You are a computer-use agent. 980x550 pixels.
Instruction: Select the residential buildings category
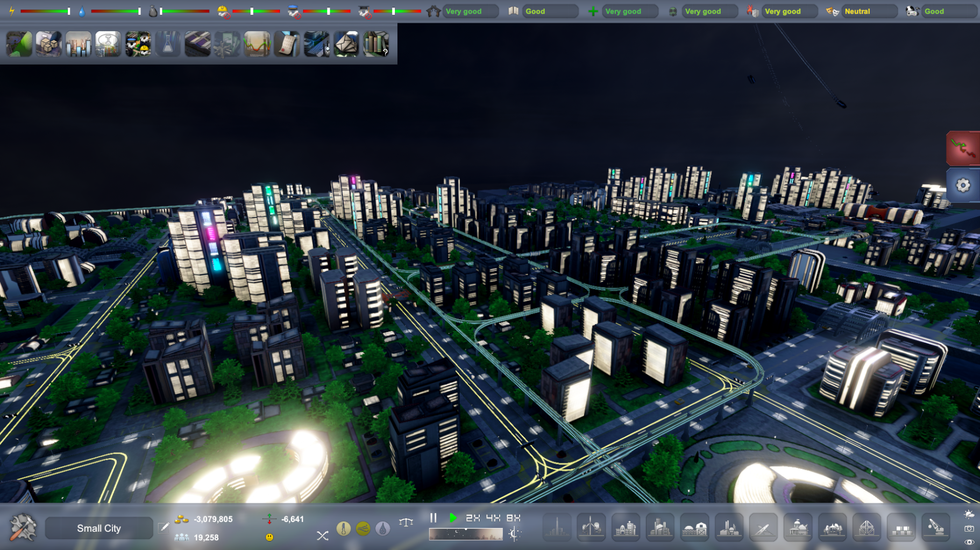coord(626,527)
